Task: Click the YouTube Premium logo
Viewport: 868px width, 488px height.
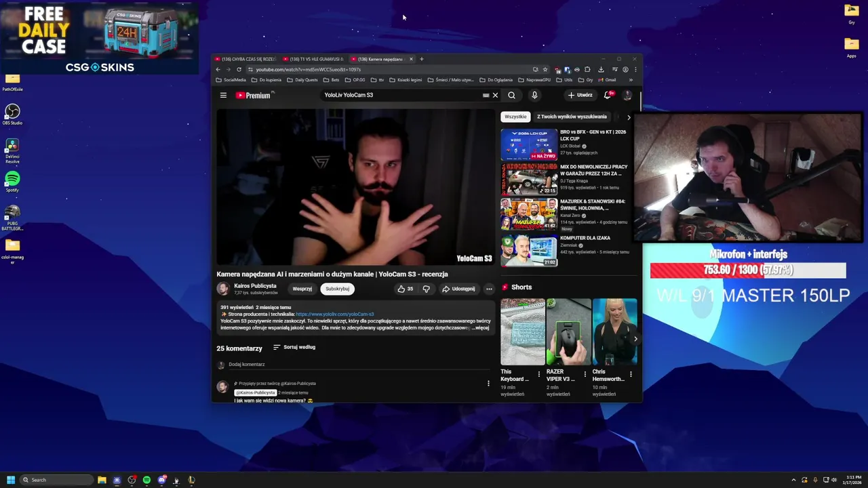Action: click(254, 96)
